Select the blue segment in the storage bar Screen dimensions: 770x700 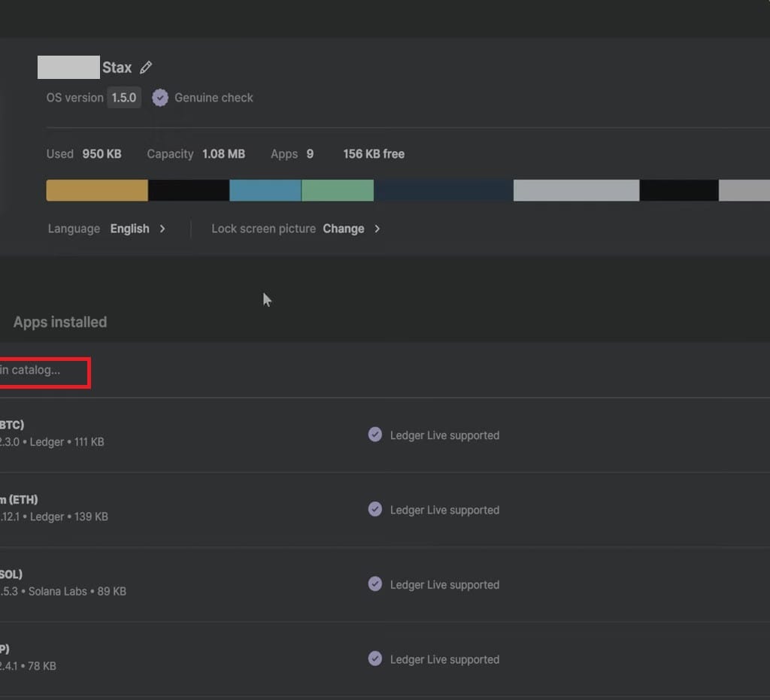265,190
